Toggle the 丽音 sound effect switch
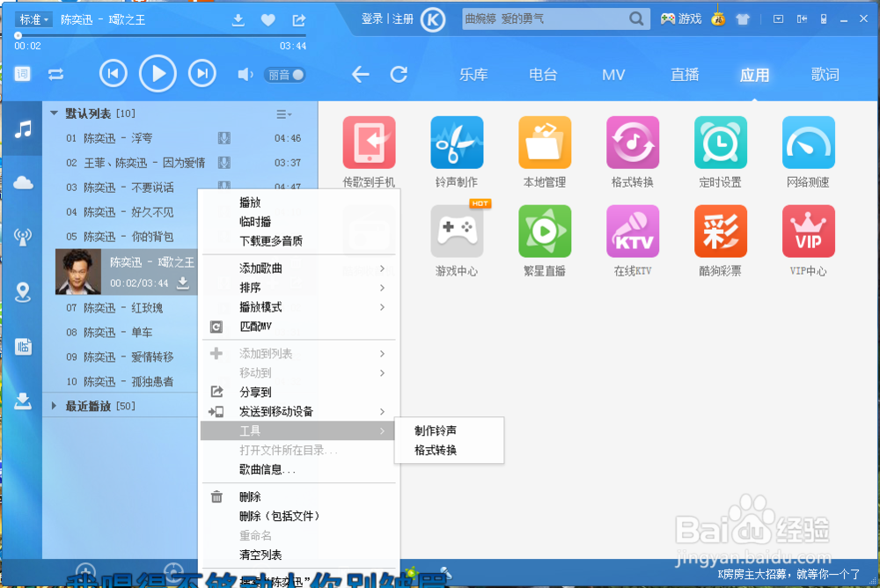 coord(284,75)
